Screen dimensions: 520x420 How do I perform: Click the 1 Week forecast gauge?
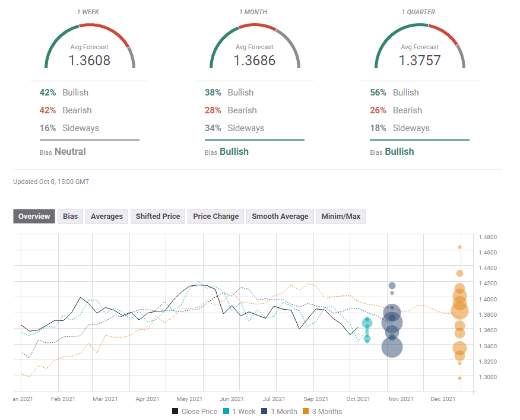pos(90,49)
